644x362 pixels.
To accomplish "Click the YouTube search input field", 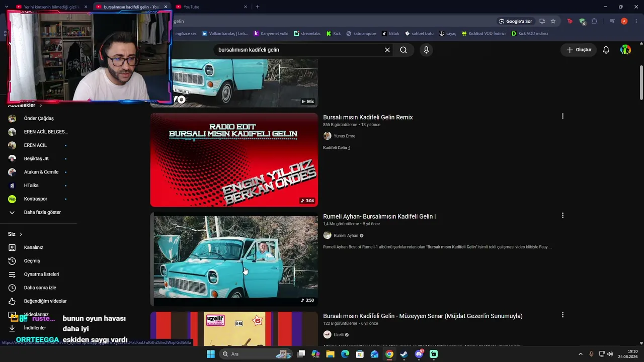I will coord(299,50).
